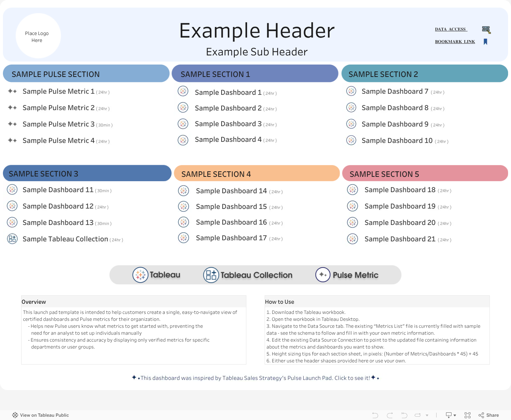Viewport: 511px width, 420px height.
Task: Click the Data Access database icon
Action: point(486,30)
